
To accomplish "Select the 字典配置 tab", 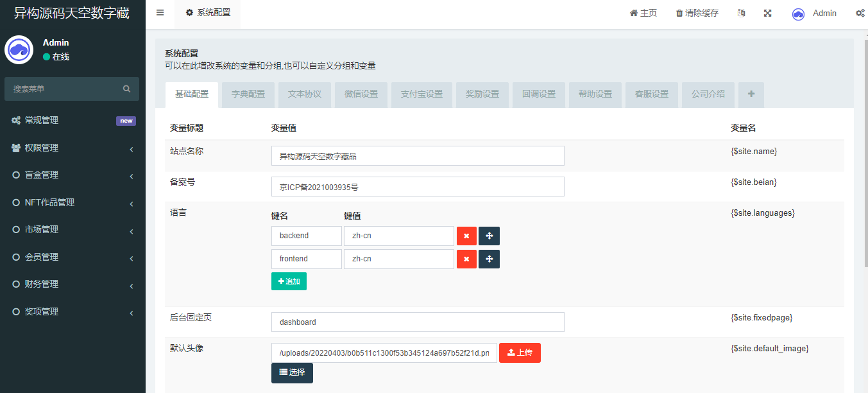I will point(248,94).
